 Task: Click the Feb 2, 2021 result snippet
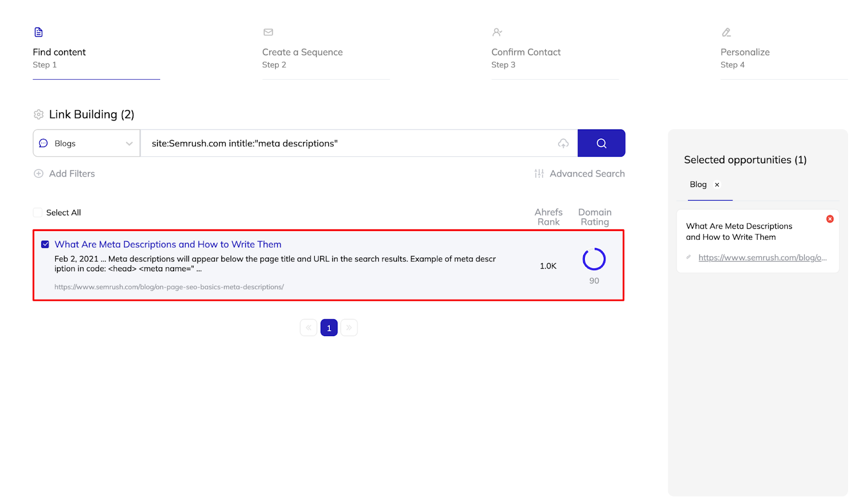pyautogui.click(x=275, y=264)
